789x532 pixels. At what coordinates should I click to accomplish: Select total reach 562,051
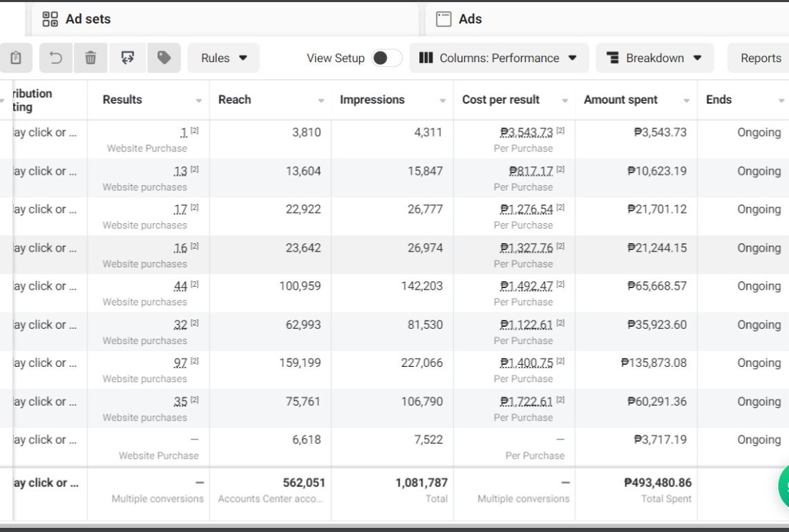click(304, 483)
